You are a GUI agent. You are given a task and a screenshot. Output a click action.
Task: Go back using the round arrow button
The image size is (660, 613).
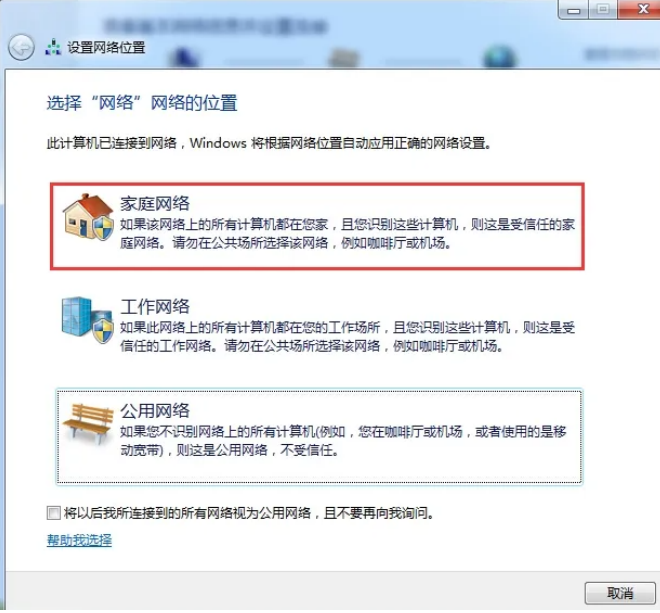pyautogui.click(x=21, y=47)
